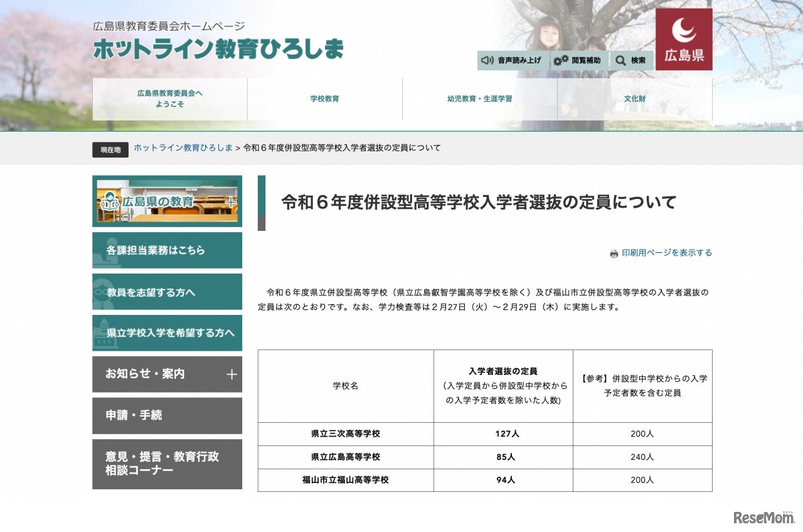Open the 学校教育 navigation menu
The width and height of the screenshot is (803, 532).
click(325, 98)
